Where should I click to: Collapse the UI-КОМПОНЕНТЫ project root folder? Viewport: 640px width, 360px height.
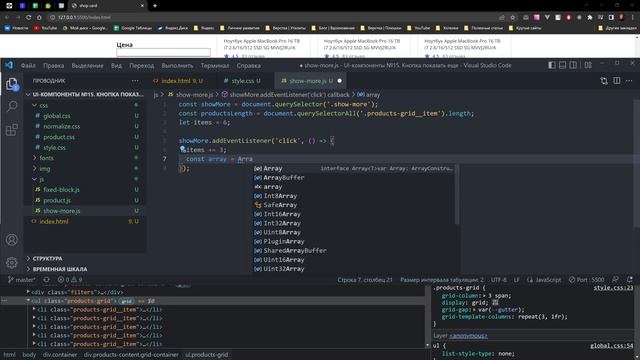coord(84,94)
